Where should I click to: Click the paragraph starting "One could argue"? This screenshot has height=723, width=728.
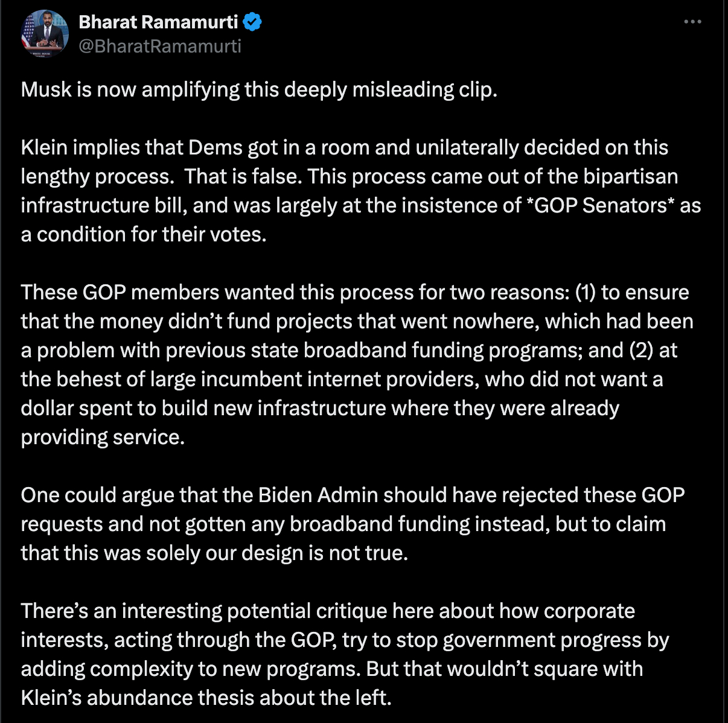click(x=353, y=495)
